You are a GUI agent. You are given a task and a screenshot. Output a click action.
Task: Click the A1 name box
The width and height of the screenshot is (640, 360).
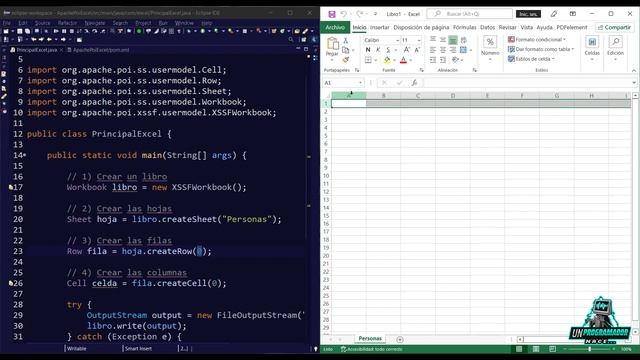pyautogui.click(x=343, y=83)
